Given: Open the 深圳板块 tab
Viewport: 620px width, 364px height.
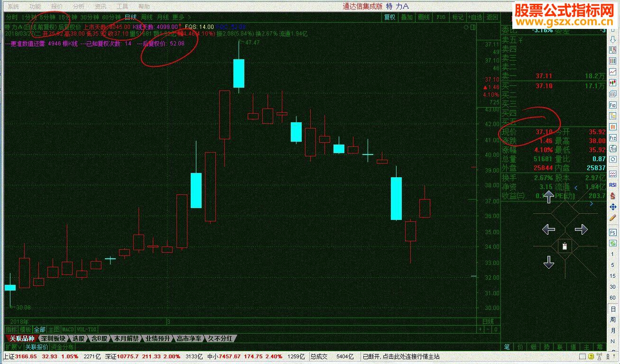Looking at the screenshot, I should coord(53,338).
